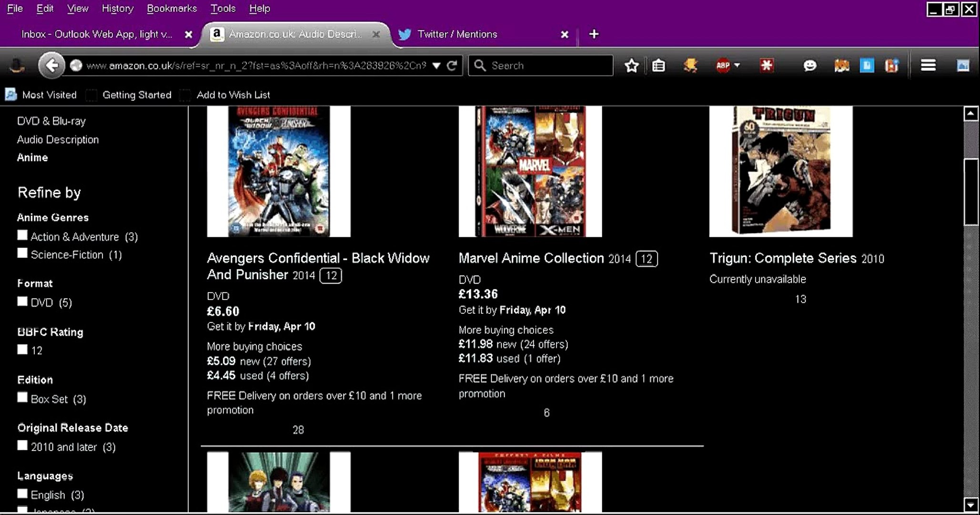This screenshot has height=515, width=980.
Task: Open the URL bar history dropdown
Action: tap(436, 65)
